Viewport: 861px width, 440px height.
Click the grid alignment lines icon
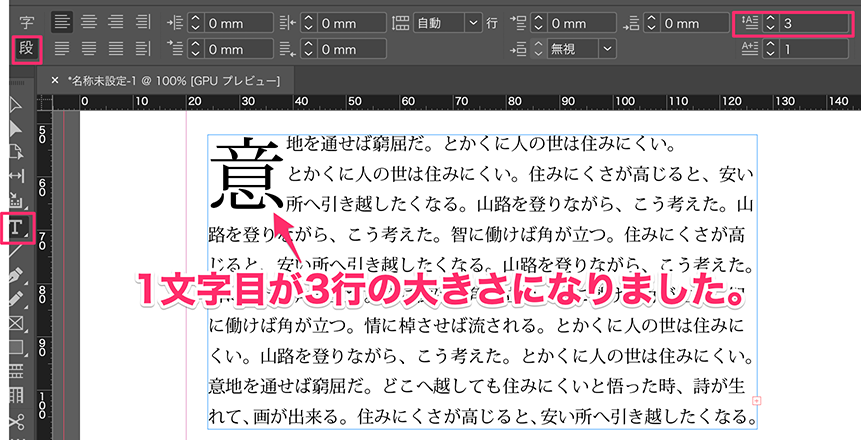click(401, 23)
